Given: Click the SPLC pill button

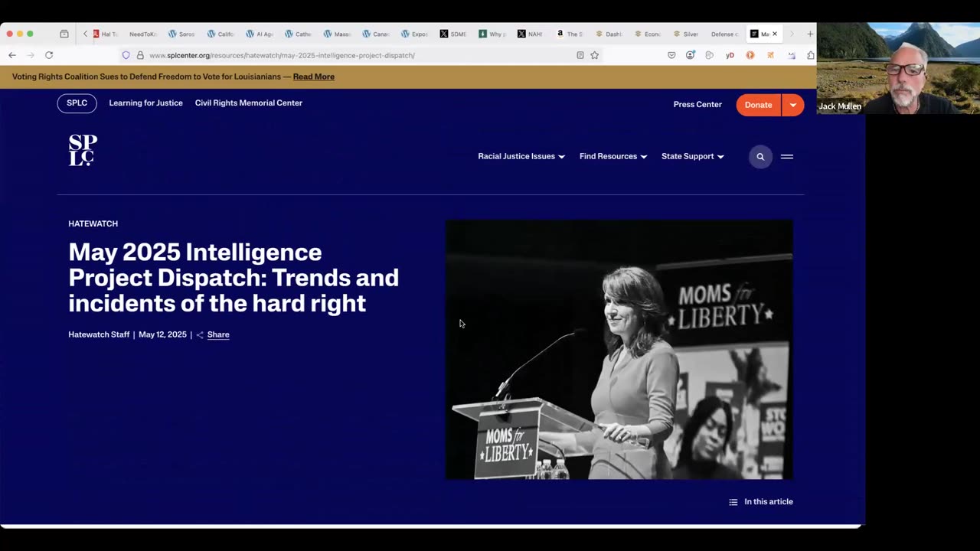Looking at the screenshot, I should 77,103.
